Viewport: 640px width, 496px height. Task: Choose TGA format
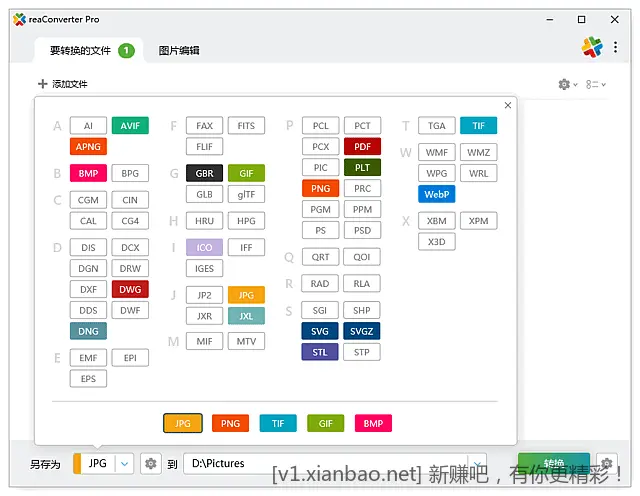coord(437,126)
